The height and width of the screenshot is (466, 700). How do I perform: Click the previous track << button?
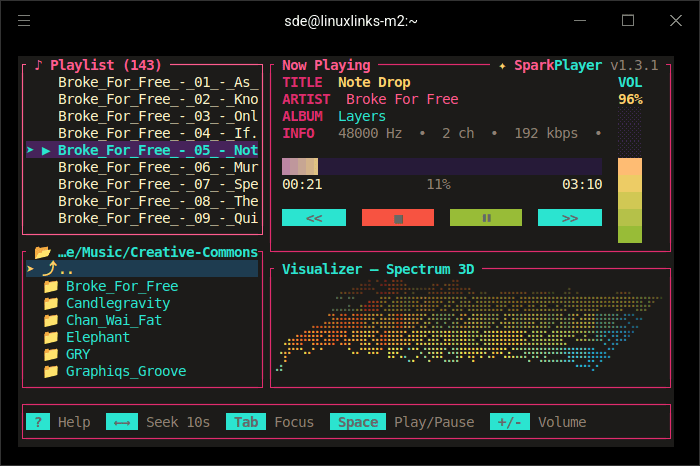tap(314, 218)
